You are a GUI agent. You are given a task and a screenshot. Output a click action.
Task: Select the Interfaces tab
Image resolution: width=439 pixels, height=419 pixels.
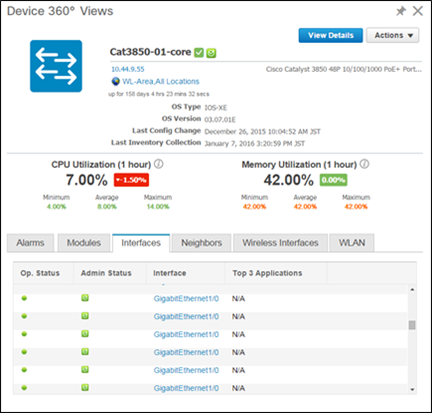click(x=141, y=243)
